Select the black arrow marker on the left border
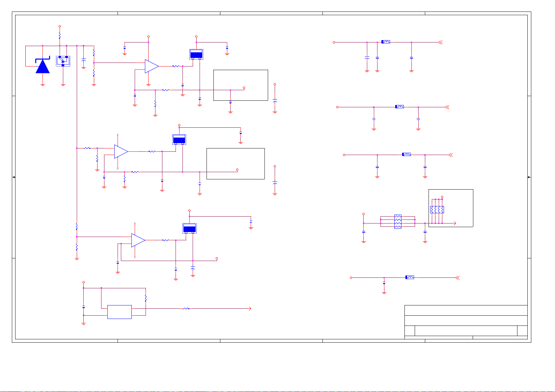The height and width of the screenshot is (392, 555). pyautogui.click(x=14, y=177)
